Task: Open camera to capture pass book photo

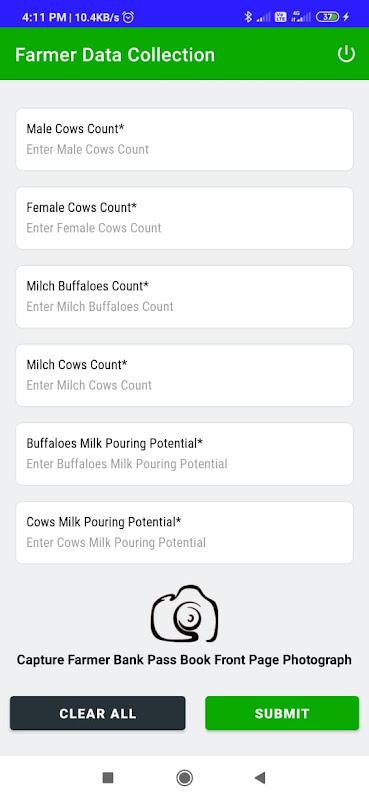Action: coord(184,613)
